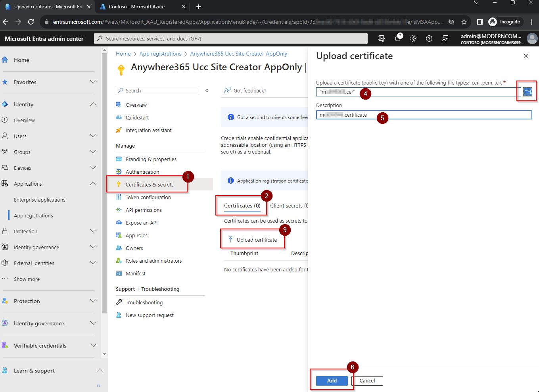Open the Cloud Shell icon in header
This screenshot has width=539, height=392.
382,38
